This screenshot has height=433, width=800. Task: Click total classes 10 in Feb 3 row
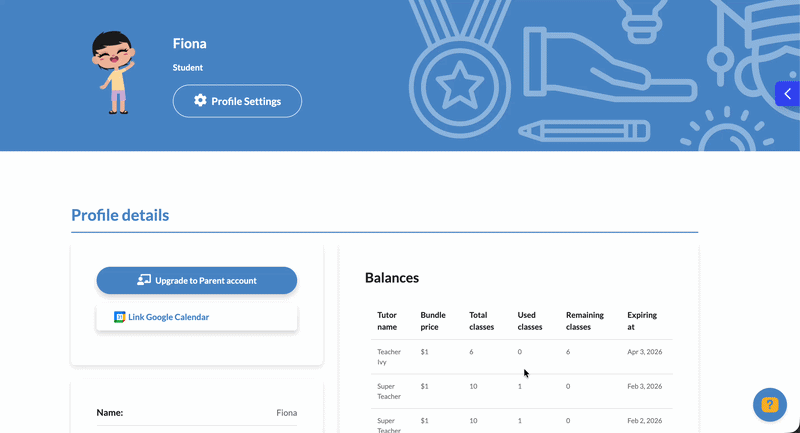click(x=473, y=387)
